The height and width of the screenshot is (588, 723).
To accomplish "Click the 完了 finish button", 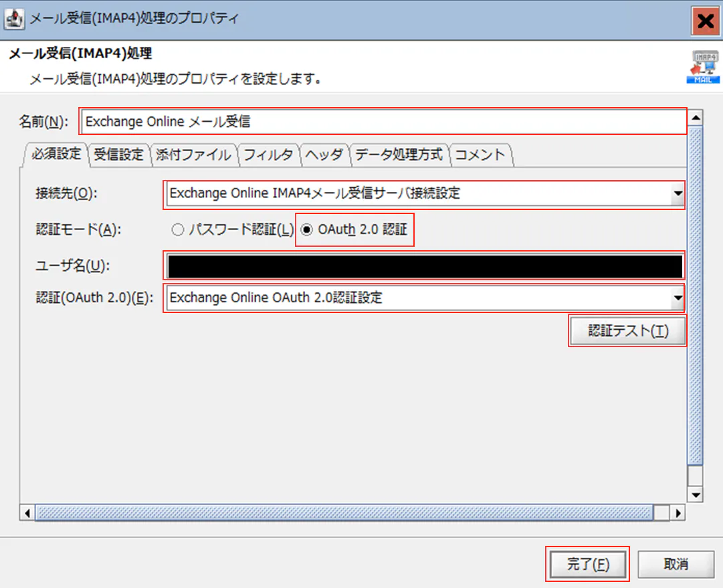I will tap(587, 564).
